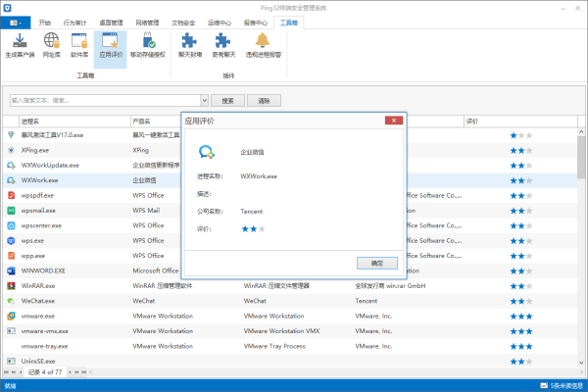Screen dimensions: 588x392
Task: Click rating stars for WeChat.exe row
Action: 521,301
